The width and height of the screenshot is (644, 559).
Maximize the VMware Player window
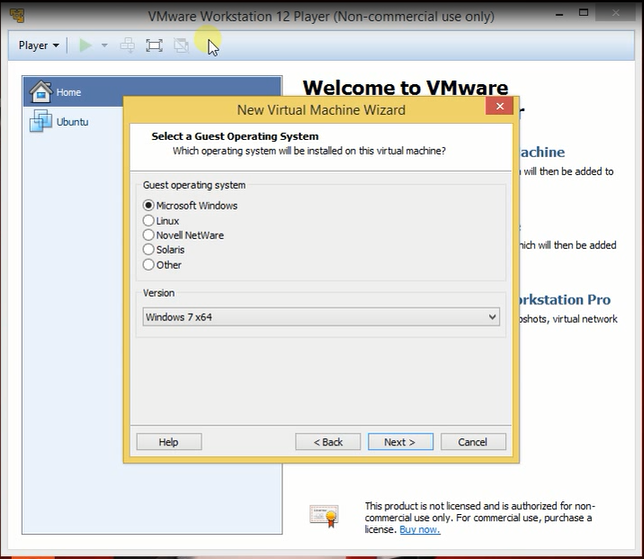point(583,13)
